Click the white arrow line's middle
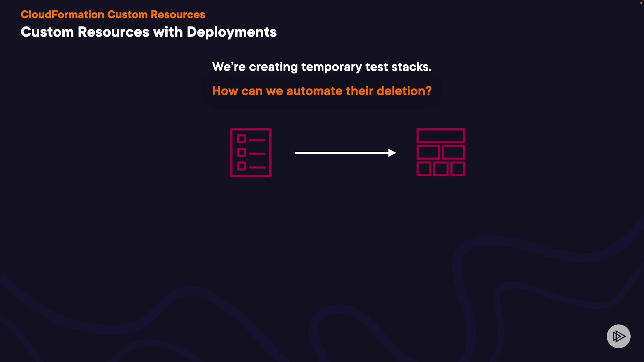Image resolution: width=644 pixels, height=362 pixels. (342, 153)
